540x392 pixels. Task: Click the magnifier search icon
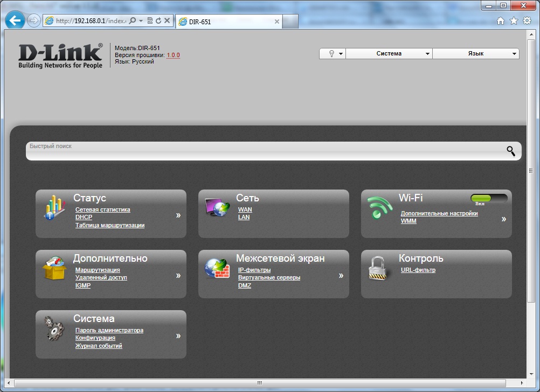pyautogui.click(x=510, y=151)
